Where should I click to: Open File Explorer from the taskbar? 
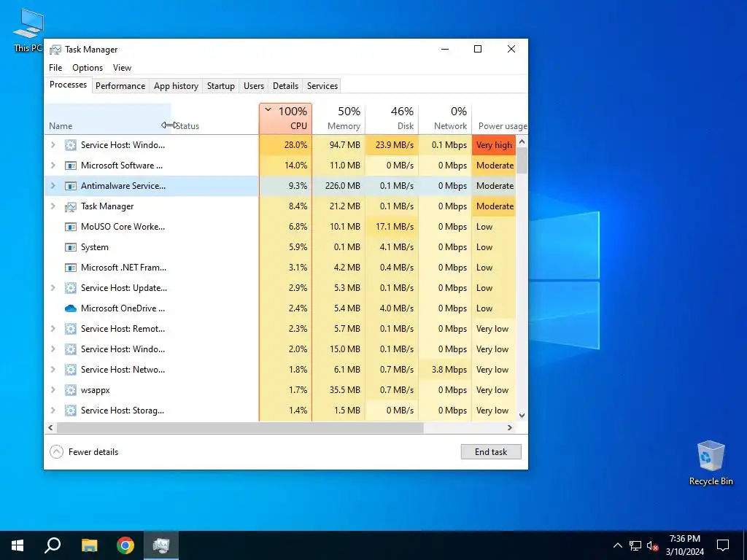tap(89, 545)
